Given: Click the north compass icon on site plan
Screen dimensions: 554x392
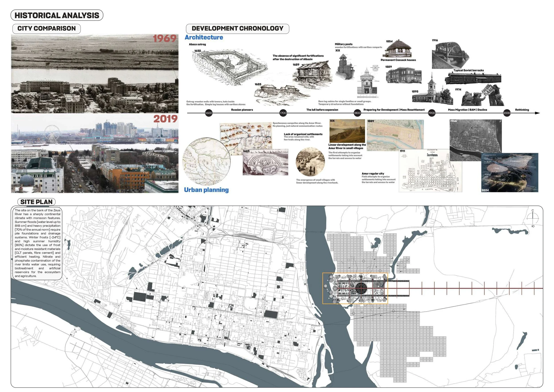Looking at the screenshot, I should click(x=533, y=218).
